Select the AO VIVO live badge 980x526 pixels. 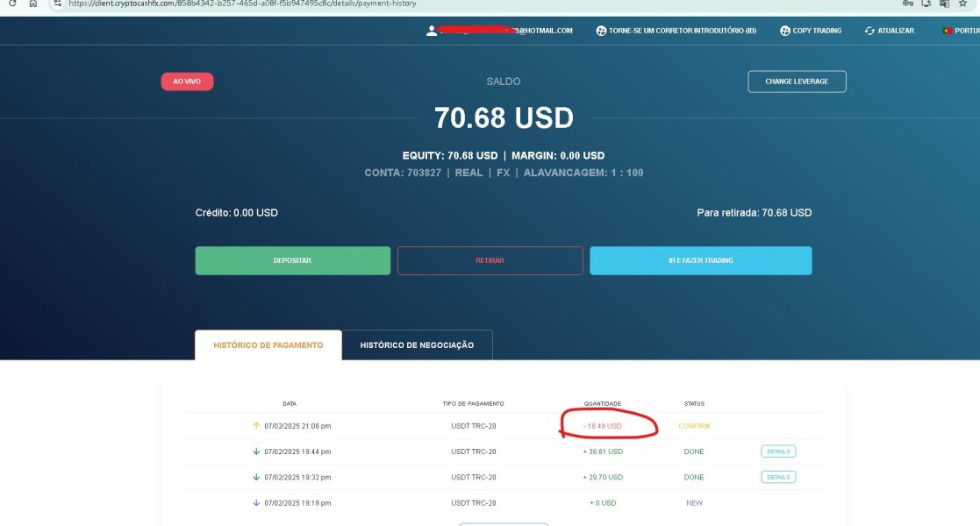point(187,82)
